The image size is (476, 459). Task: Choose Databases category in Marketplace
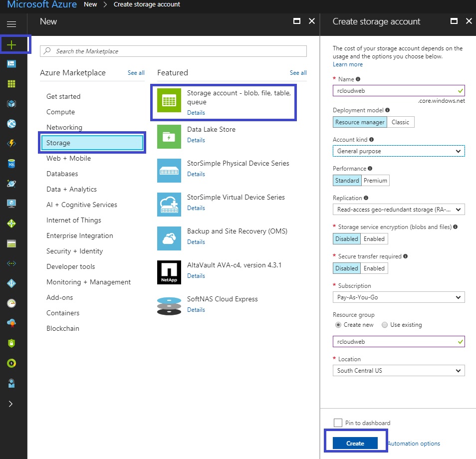[x=62, y=174]
